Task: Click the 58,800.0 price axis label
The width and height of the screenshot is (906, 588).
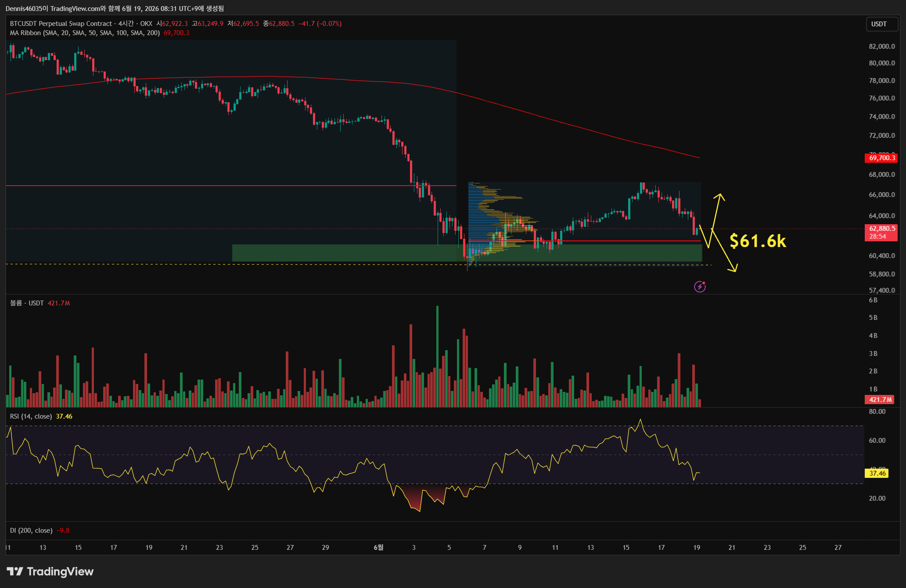Action: 882,274
